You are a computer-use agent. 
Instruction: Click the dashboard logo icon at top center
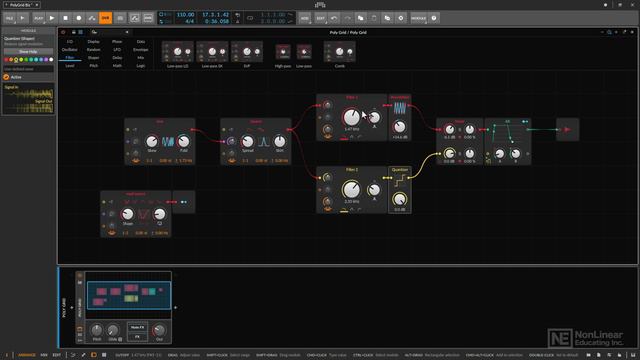click(320, 5)
